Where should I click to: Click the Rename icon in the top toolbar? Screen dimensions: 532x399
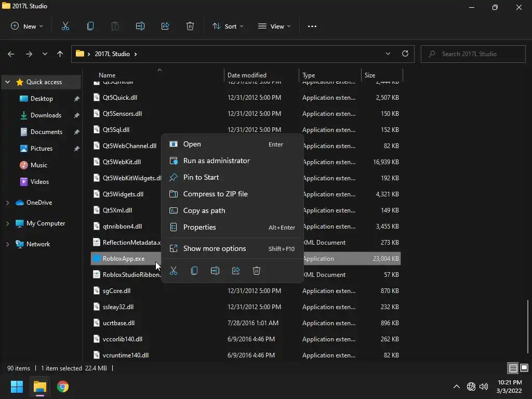pos(140,26)
